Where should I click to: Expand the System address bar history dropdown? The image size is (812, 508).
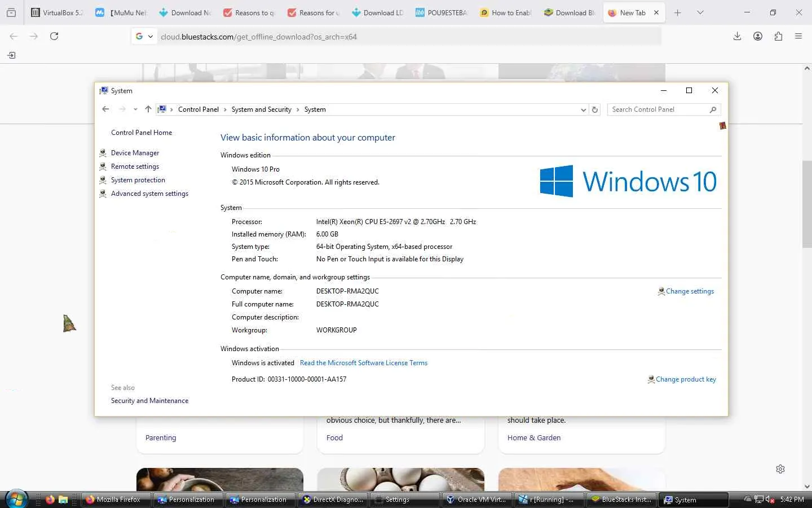583,110
